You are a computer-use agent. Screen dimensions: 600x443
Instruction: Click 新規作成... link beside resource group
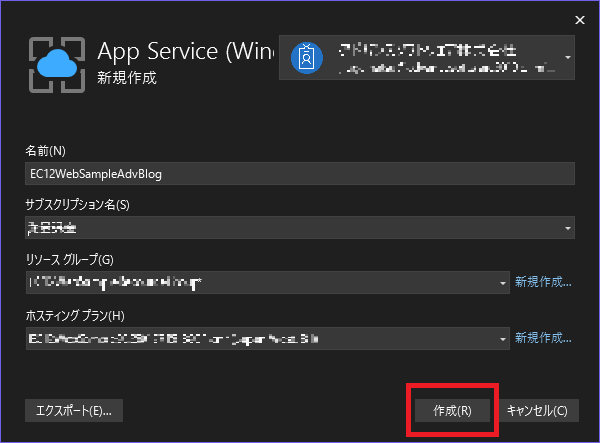click(543, 282)
